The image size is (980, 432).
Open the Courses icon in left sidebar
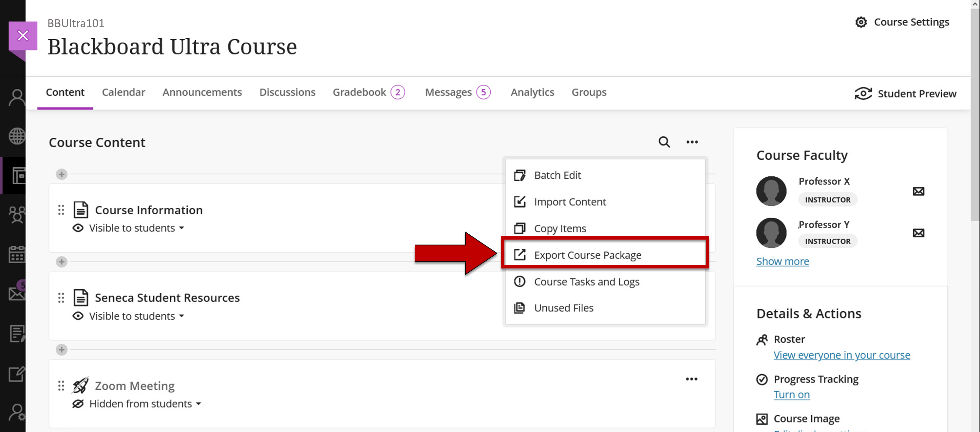(18, 175)
